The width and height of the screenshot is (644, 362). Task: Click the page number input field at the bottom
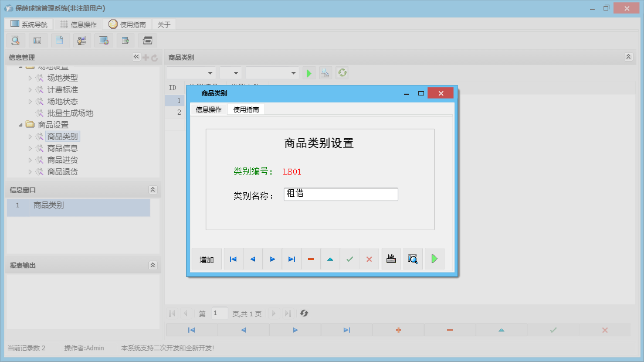[x=219, y=313]
